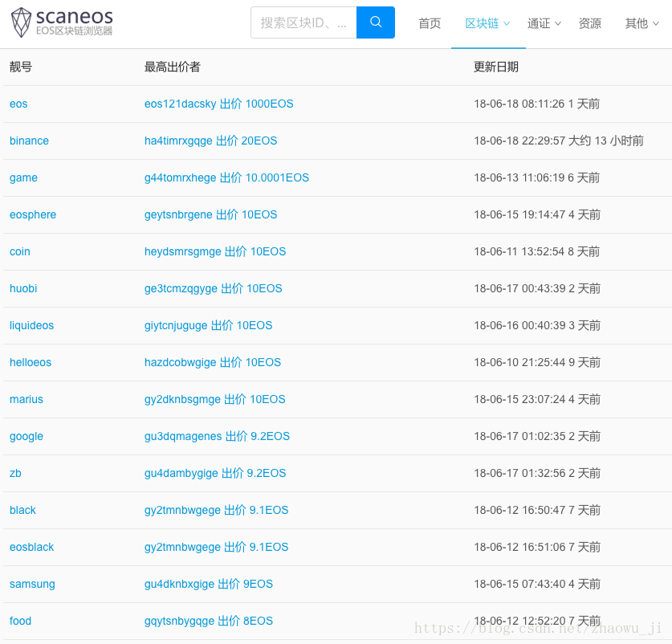
Task: Open the google name link
Action: [26, 437]
